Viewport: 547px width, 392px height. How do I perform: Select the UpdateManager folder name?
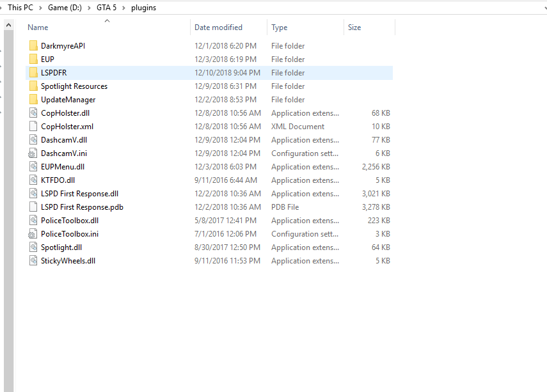68,100
